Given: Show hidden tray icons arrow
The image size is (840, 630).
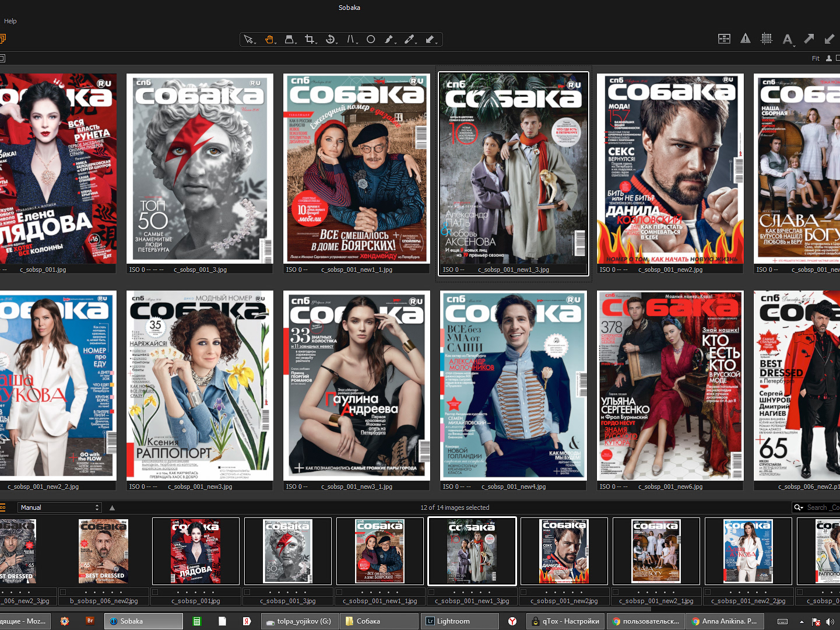Looking at the screenshot, I should pyautogui.click(x=802, y=622).
